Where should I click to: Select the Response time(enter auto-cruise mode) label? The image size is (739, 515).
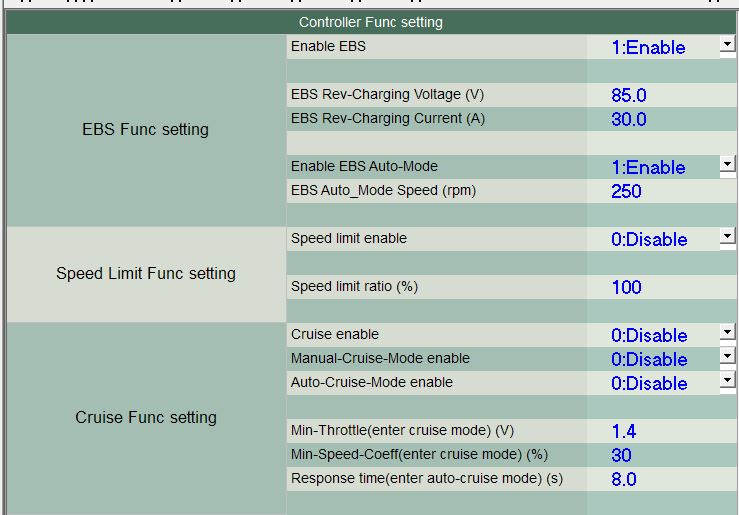426,479
